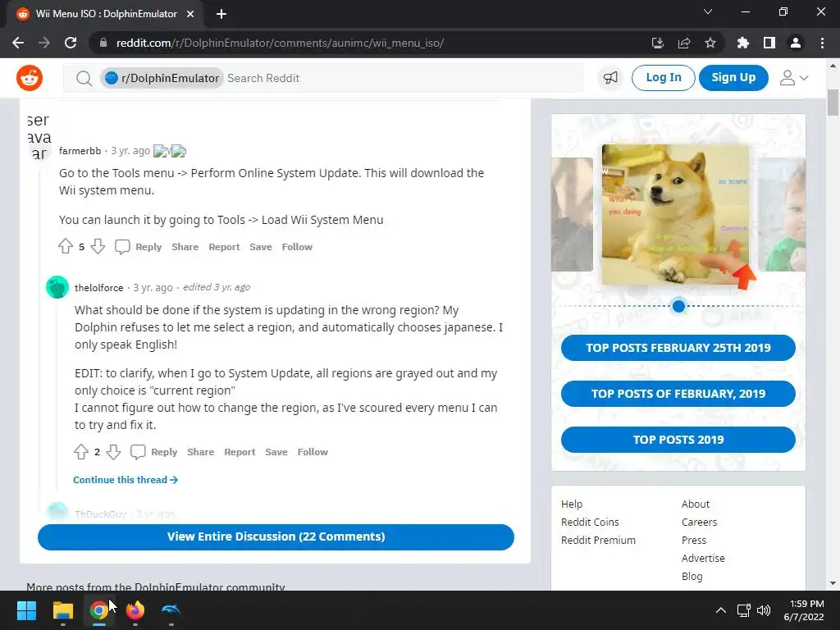This screenshot has height=630, width=840.
Task: Click the search magnifier icon
Action: (84, 78)
